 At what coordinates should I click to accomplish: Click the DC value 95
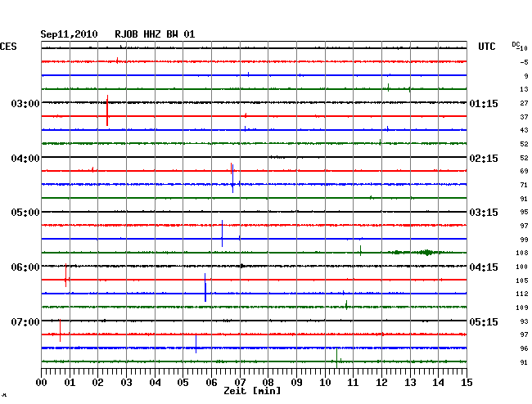pyautogui.click(x=524, y=212)
